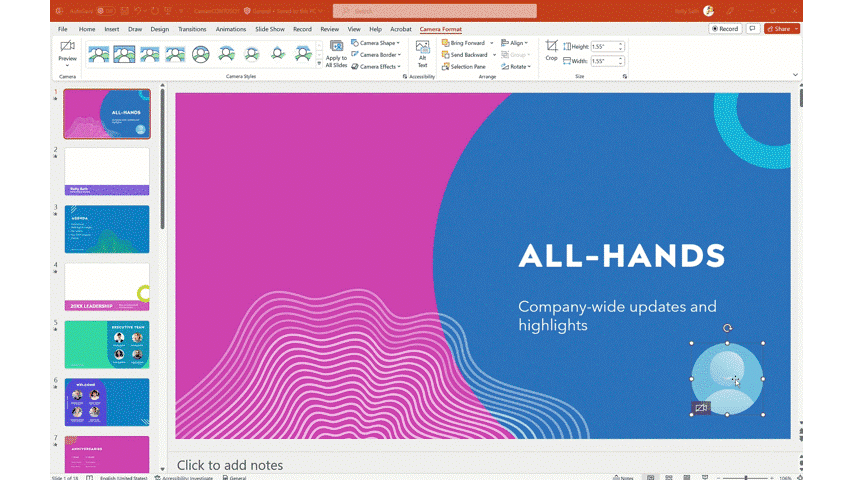The height and width of the screenshot is (480, 853).
Task: Switch to the Design tab
Action: tap(159, 29)
